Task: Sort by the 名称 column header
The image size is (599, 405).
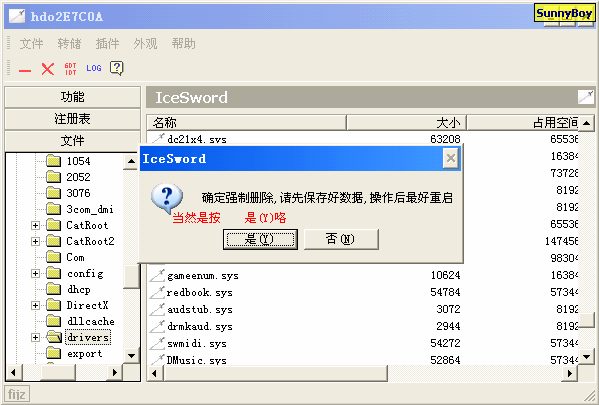Action: click(246, 123)
